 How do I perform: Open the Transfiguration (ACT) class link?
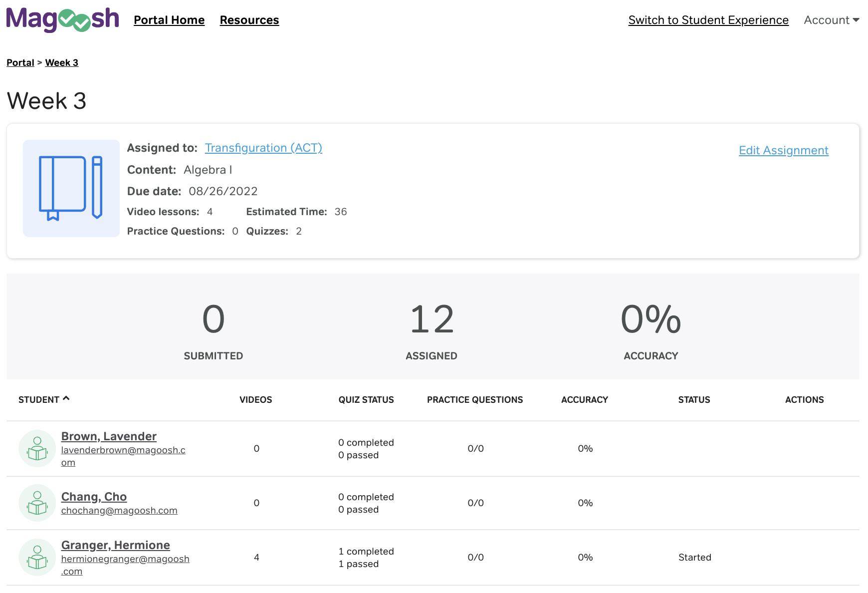(x=263, y=148)
